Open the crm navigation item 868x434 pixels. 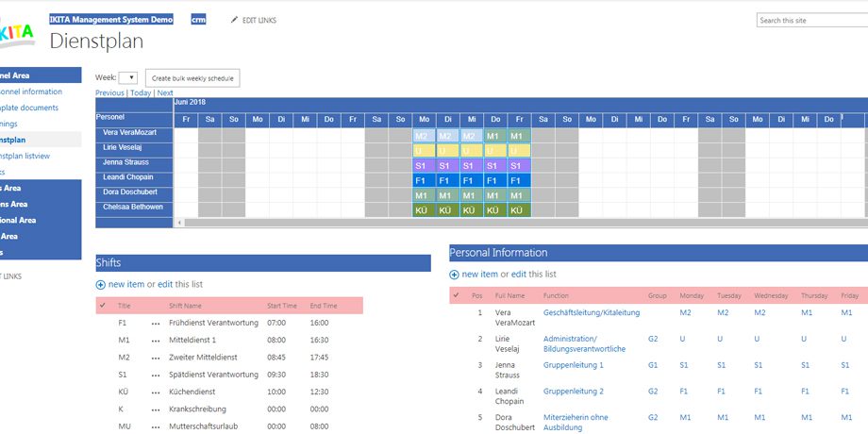pyautogui.click(x=198, y=20)
